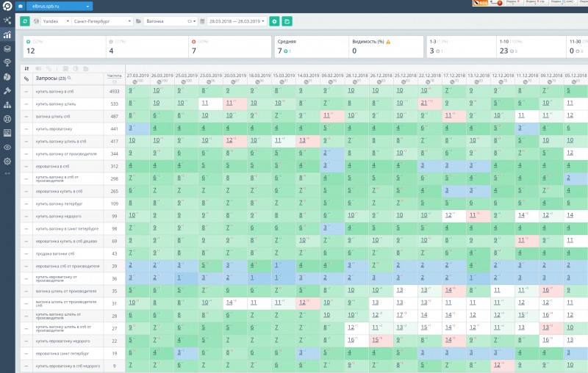Open the elbrus.spb.ru project dropdown
Screen dimensions: 588x373
pos(60,6)
